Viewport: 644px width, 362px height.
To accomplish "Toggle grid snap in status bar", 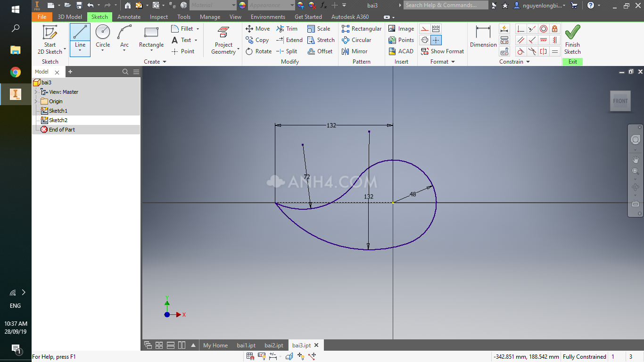I will tap(250, 357).
